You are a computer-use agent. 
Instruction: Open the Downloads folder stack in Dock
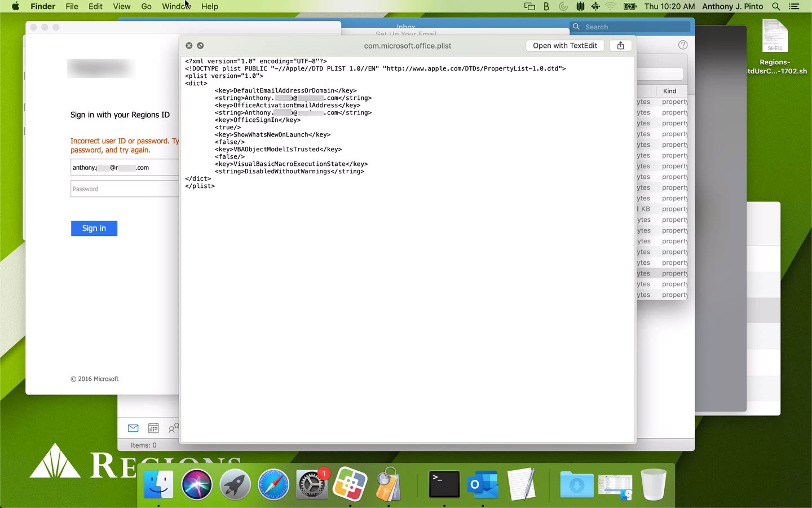click(x=576, y=485)
